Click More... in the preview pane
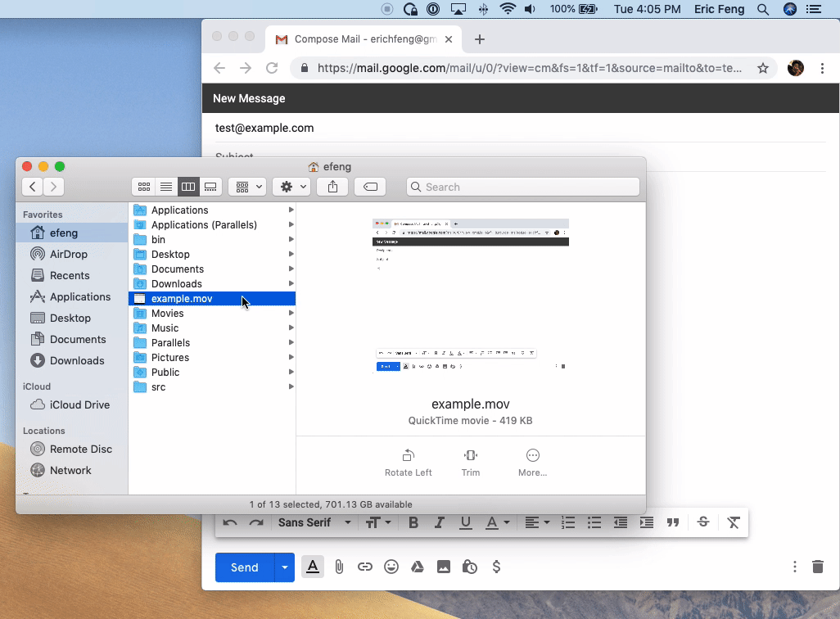 click(x=532, y=463)
